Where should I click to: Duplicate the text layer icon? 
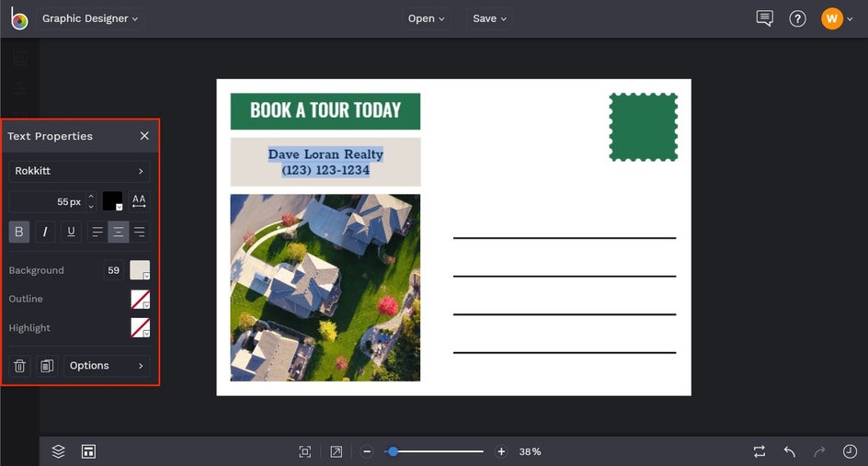pyautogui.click(x=47, y=366)
